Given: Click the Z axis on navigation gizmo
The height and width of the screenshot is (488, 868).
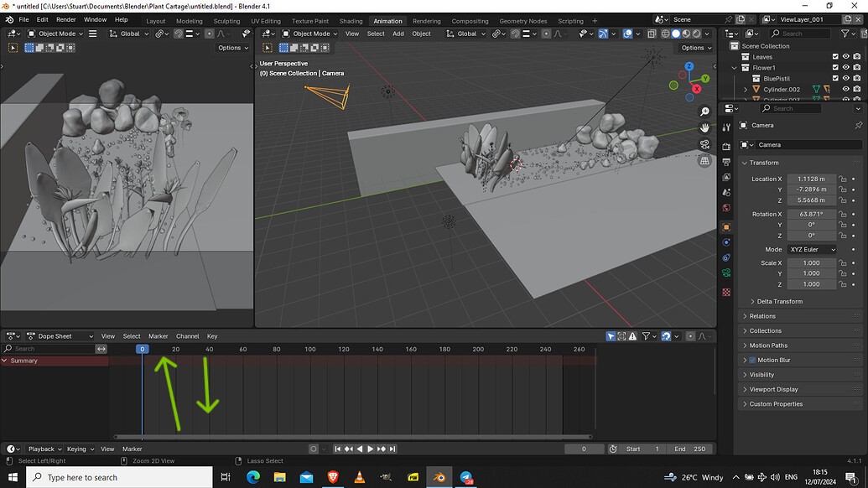Looking at the screenshot, I should [689, 66].
